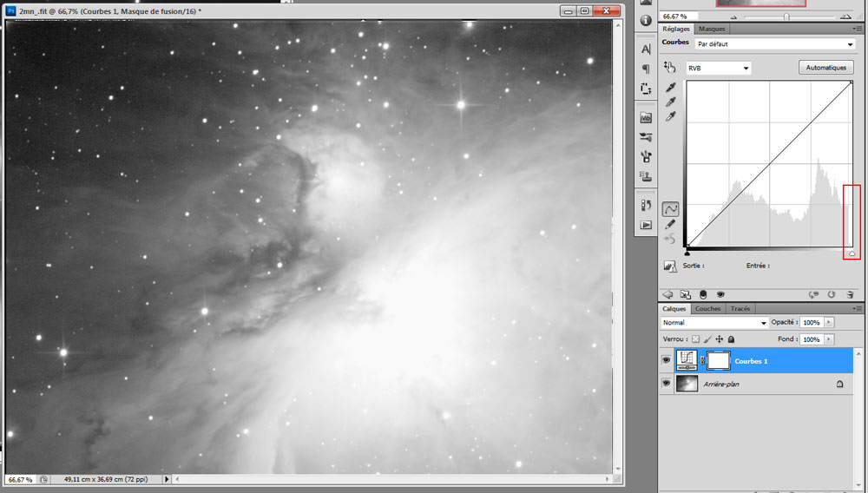
Task: Toggle adjustment layer visibility eye in Réglages
Action: coord(720,294)
